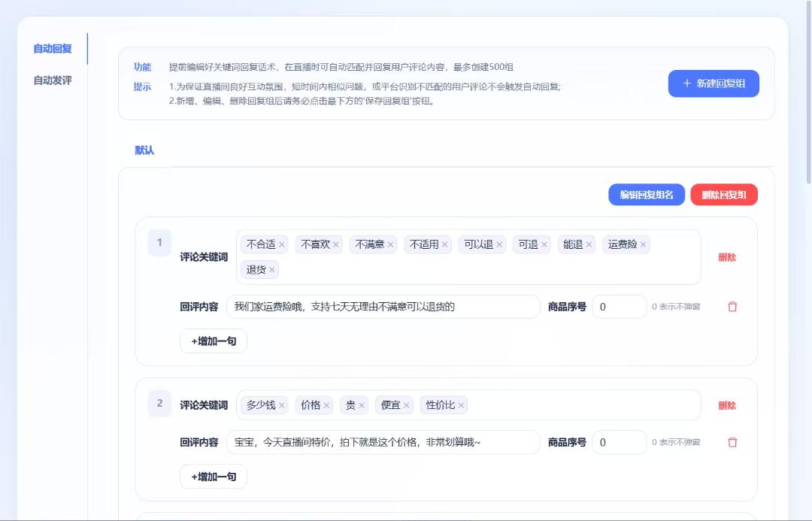Click 商品序号 field in rule 1
Screen dimensions: 812x521
click(620, 307)
